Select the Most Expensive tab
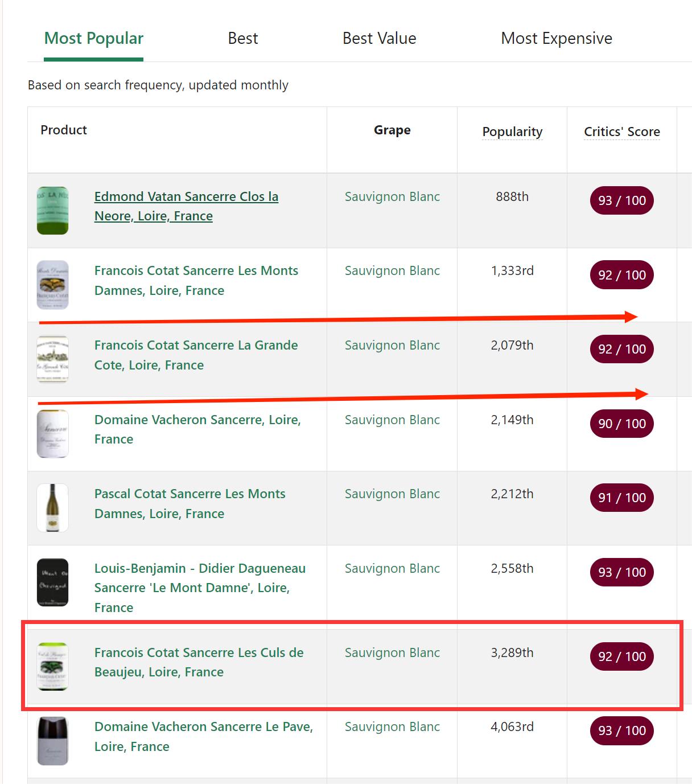Viewport: 692px width, 784px height. (556, 38)
